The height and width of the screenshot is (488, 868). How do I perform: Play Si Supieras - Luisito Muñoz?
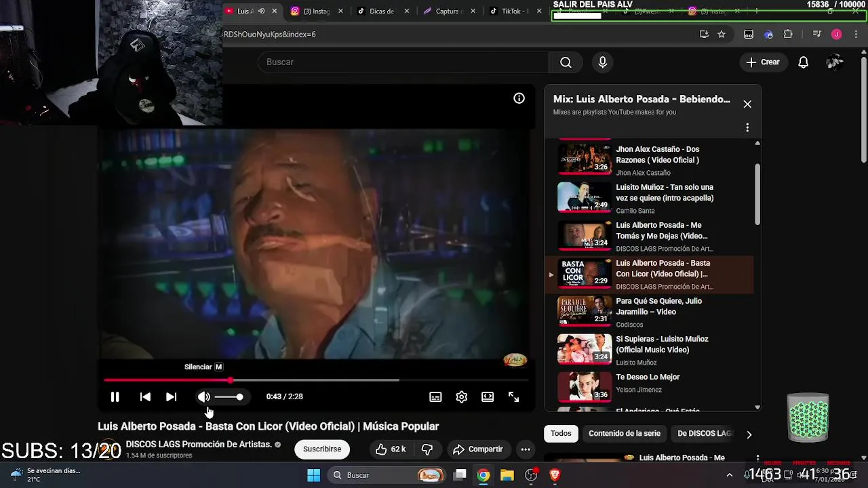(x=650, y=350)
